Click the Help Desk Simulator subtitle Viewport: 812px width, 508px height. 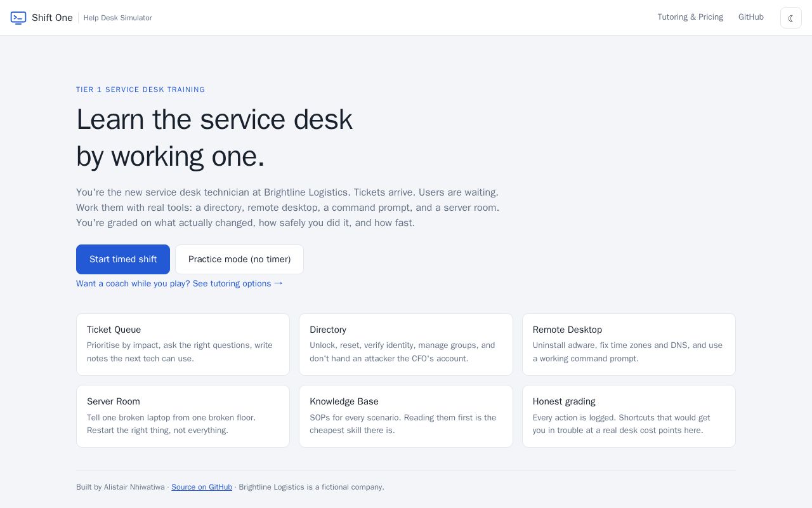[118, 18]
